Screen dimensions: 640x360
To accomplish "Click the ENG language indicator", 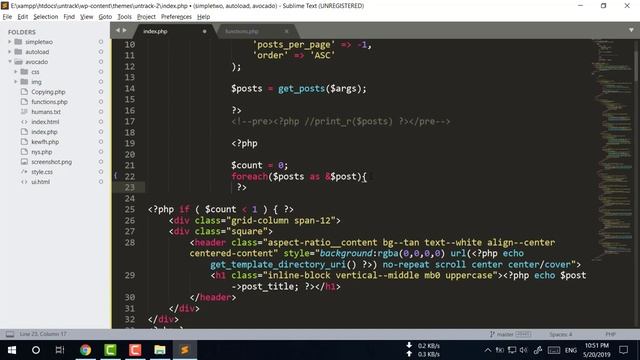I will pos(571,350).
